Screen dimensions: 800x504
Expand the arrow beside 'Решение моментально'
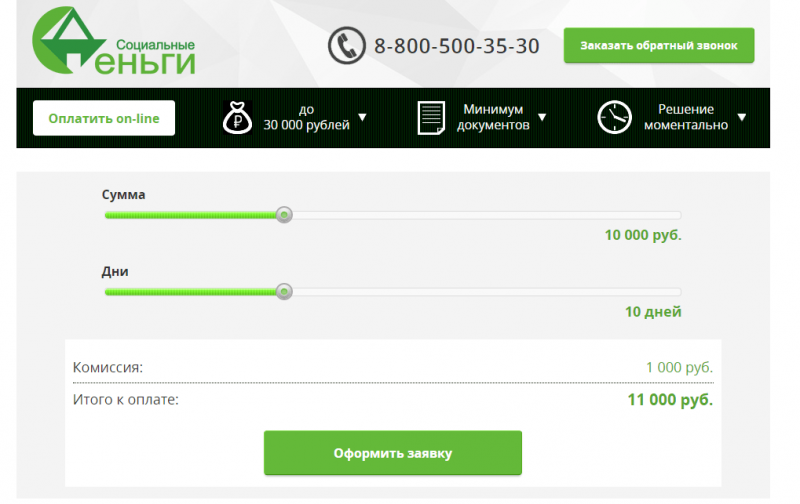(742, 117)
